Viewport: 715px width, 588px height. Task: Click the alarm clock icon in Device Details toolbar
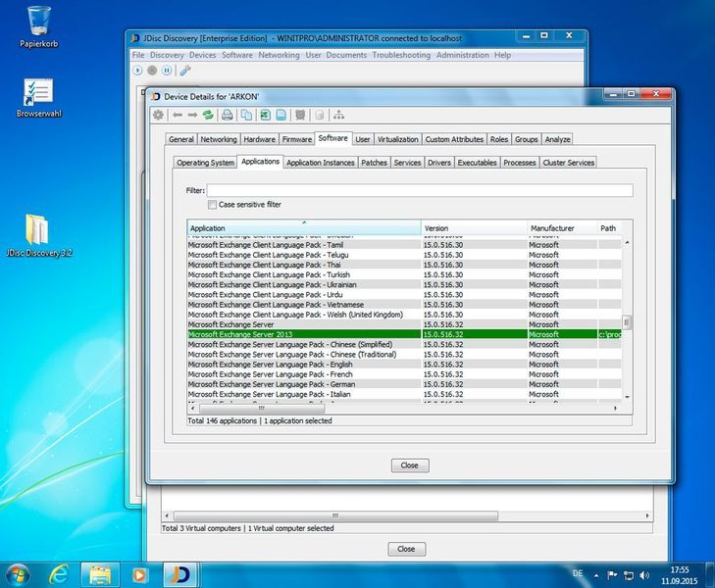299,116
